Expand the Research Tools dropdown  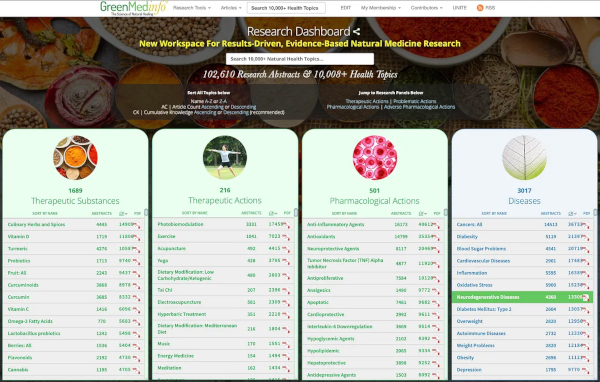192,8
